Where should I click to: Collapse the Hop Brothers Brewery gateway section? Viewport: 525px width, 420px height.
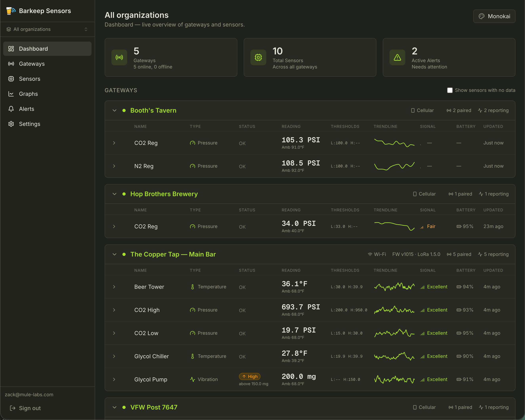115,194
